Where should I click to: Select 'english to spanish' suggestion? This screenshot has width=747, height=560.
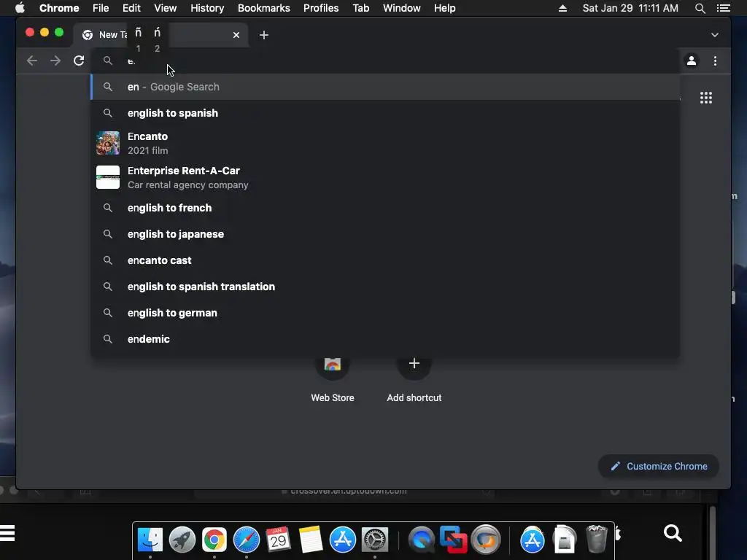pyautogui.click(x=385, y=113)
